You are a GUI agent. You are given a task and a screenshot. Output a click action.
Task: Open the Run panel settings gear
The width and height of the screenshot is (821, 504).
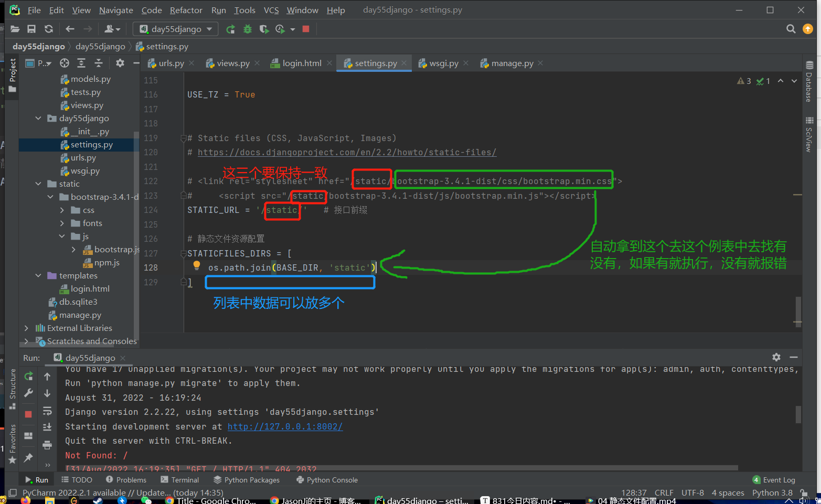[776, 357]
